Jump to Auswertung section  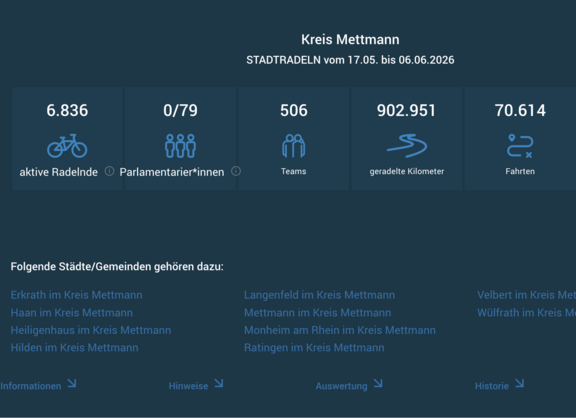click(x=341, y=386)
